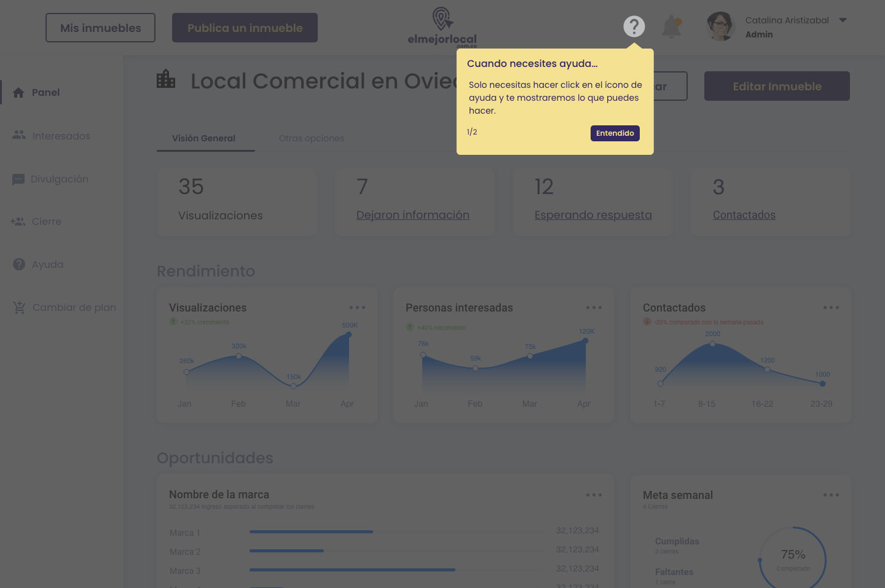
Task: Open the Dejaron información link
Action: [x=413, y=215]
